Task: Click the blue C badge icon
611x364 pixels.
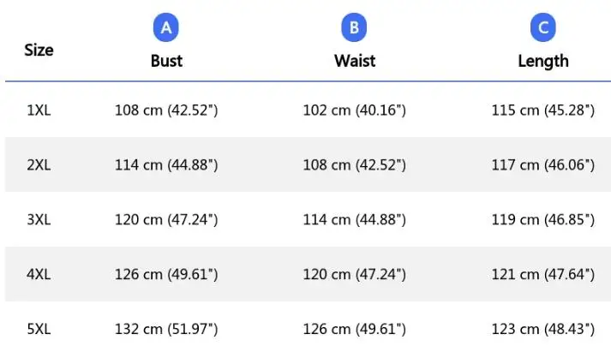Action: [542, 28]
